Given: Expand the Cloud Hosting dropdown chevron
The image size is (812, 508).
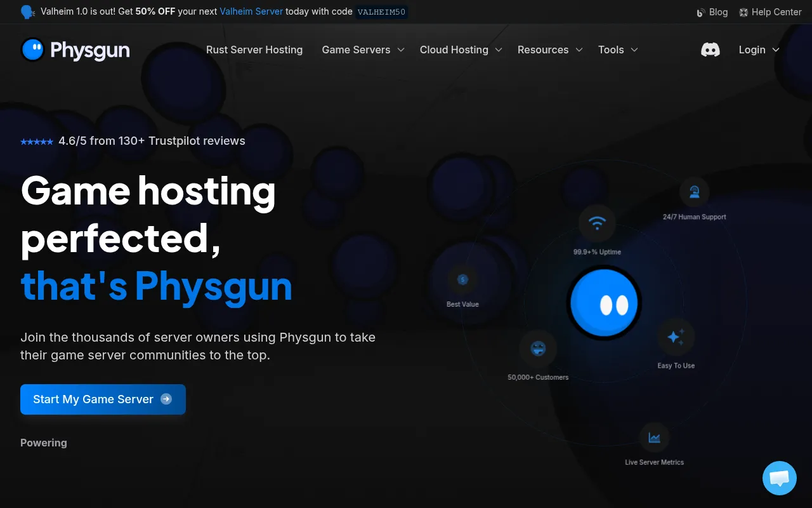Looking at the screenshot, I should tap(499, 50).
